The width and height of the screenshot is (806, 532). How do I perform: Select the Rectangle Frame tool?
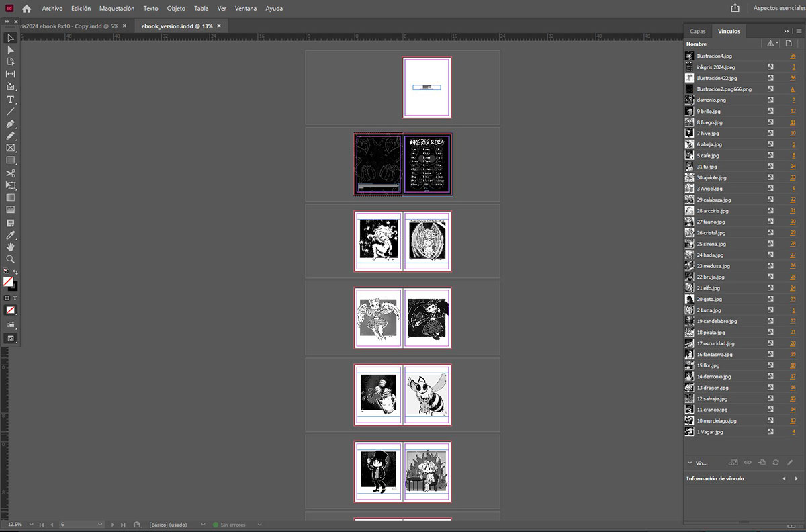[11, 148]
